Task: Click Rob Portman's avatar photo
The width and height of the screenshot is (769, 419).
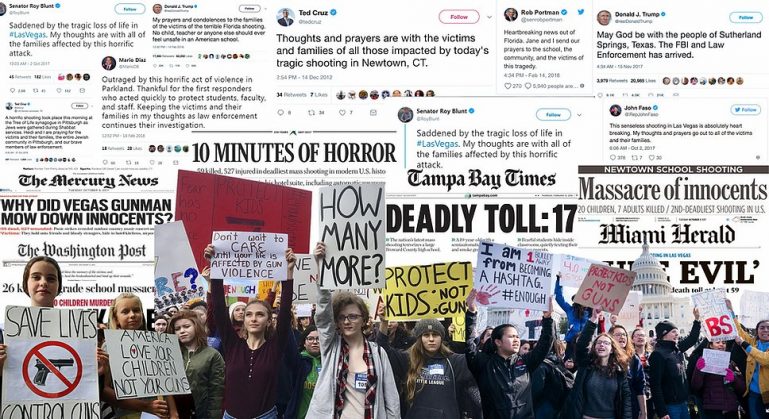Action: (x=511, y=15)
